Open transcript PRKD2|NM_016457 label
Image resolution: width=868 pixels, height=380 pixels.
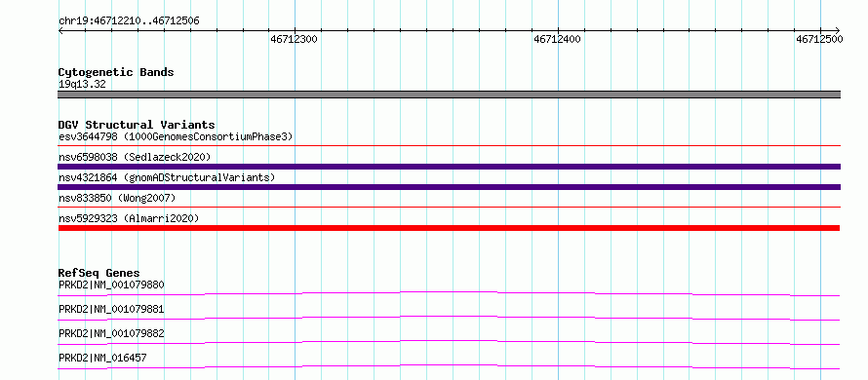point(102,358)
